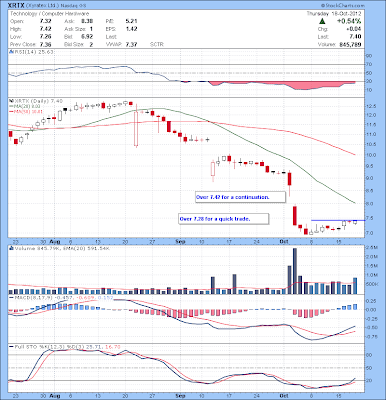This screenshot has width=386, height=400.
Task: Click the Ask Size value 1
Action: click(x=91, y=29)
